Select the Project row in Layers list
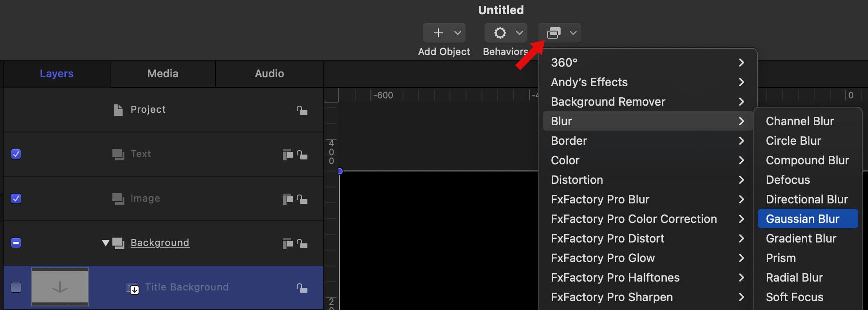The width and height of the screenshot is (868, 310). pos(148,110)
